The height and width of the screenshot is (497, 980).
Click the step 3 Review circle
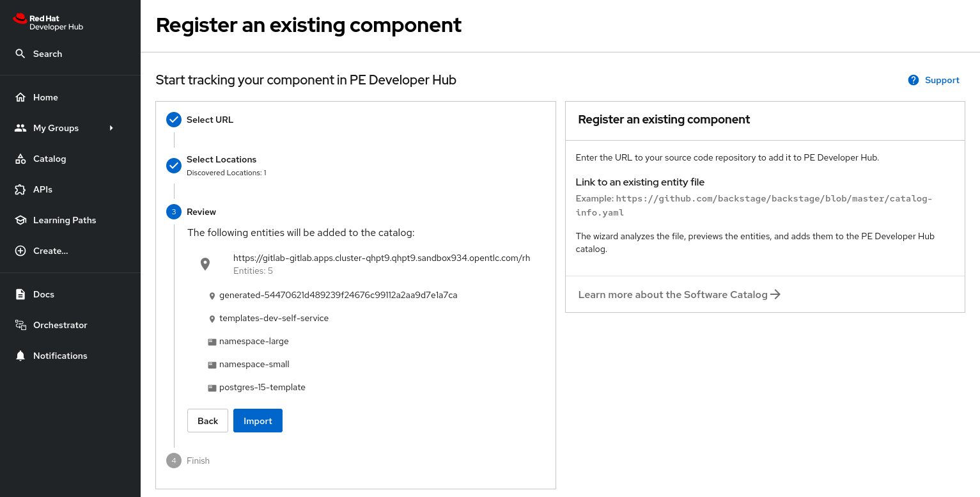pyautogui.click(x=174, y=212)
